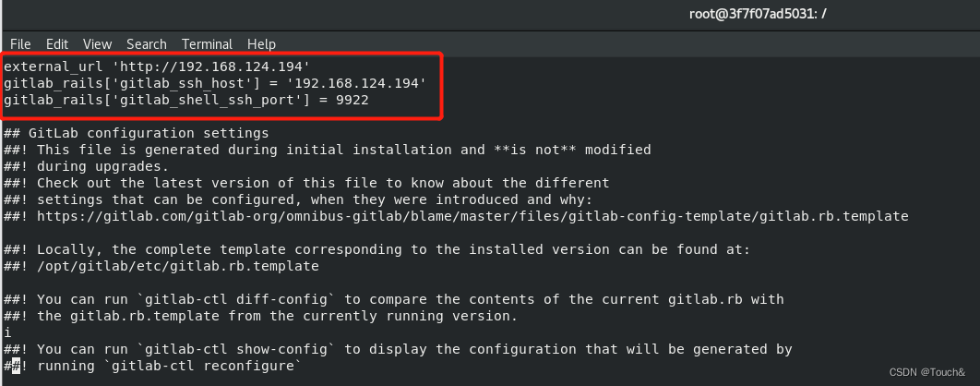The height and width of the screenshot is (386, 980).
Task: Open the Edit menu
Action: coord(57,44)
